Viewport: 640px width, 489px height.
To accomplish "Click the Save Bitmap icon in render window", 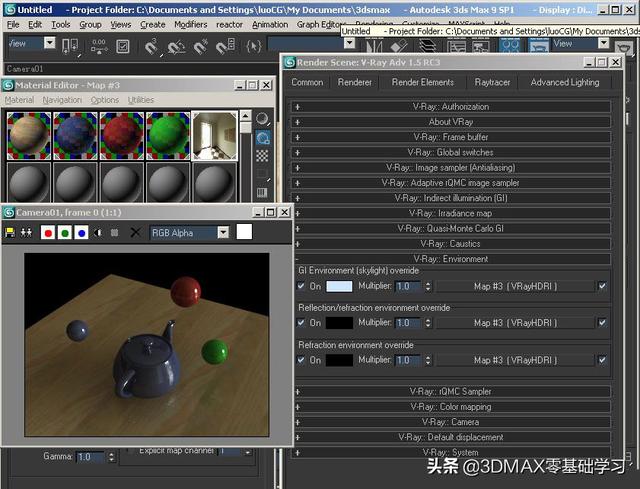I will (10, 233).
